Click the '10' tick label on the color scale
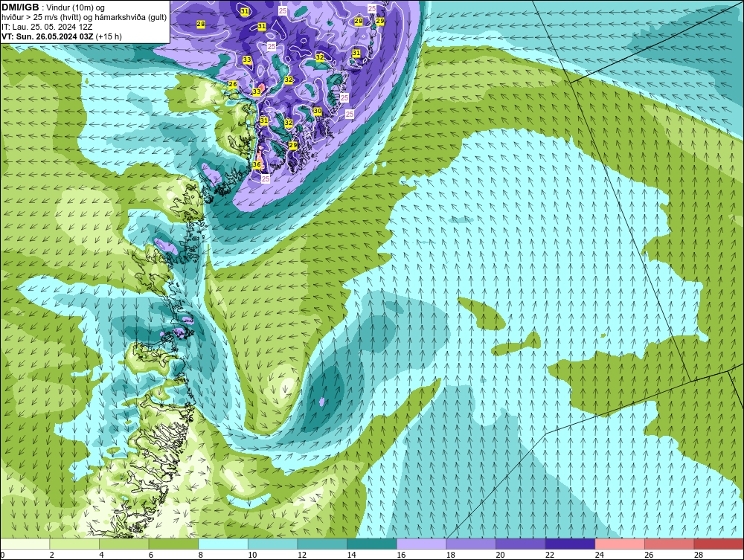Screen dimensions: 744x560 [252, 555]
